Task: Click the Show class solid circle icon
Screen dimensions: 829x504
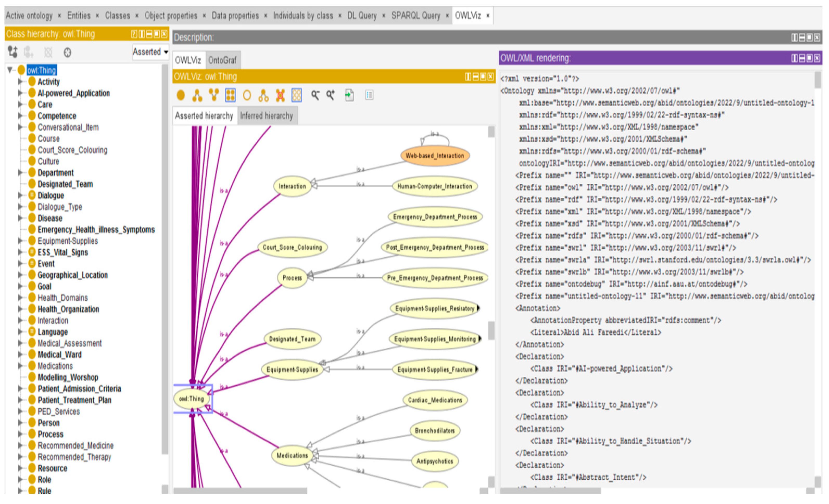Action: pos(181,95)
